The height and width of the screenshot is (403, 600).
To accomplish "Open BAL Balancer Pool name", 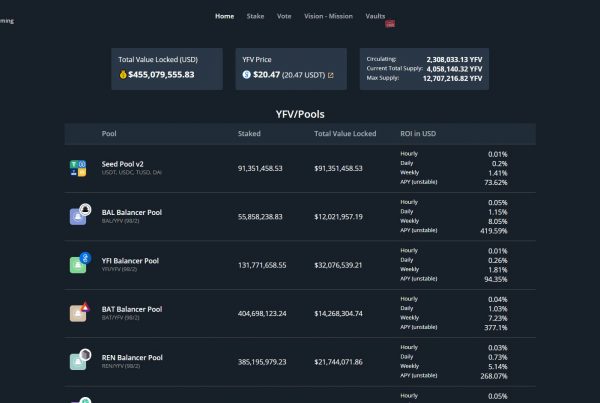I will [x=132, y=212].
